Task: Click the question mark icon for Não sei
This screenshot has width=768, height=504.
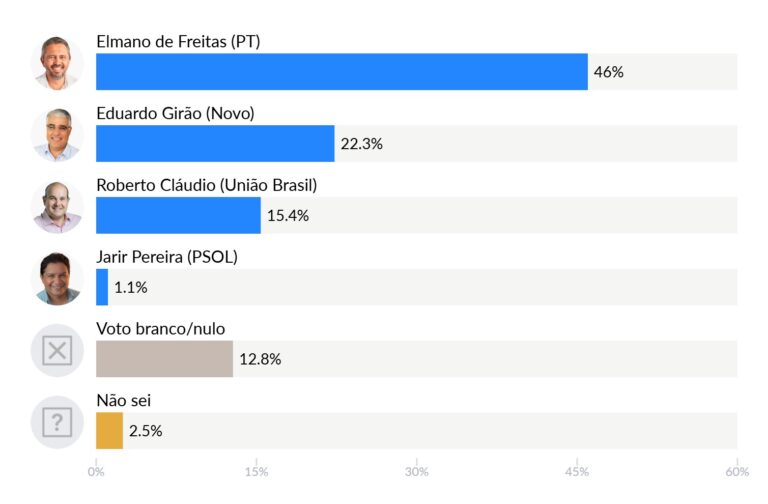Action: coord(57,423)
